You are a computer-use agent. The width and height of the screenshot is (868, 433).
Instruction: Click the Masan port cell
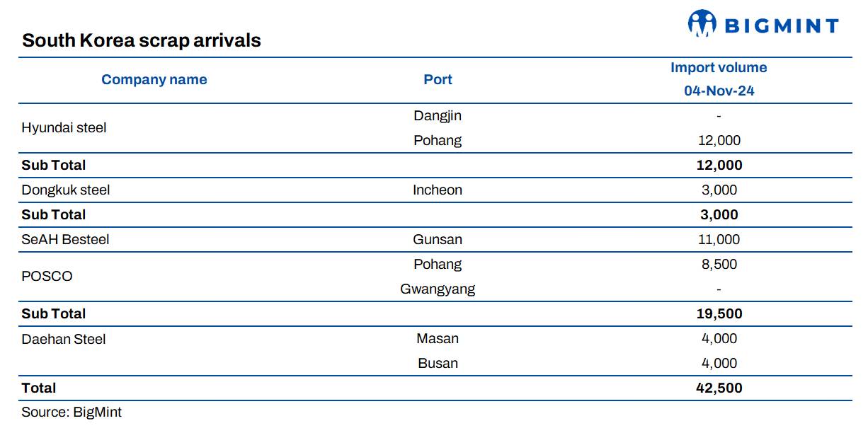[438, 338]
